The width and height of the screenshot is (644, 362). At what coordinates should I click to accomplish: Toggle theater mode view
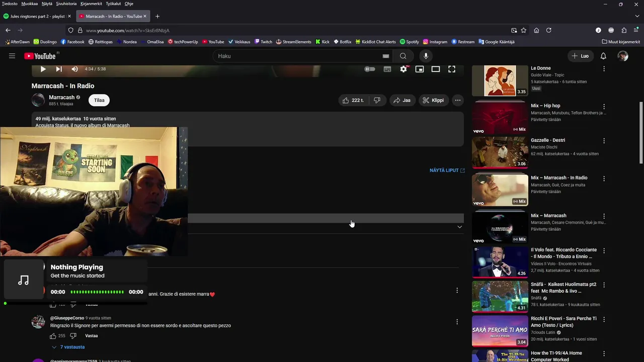click(436, 69)
